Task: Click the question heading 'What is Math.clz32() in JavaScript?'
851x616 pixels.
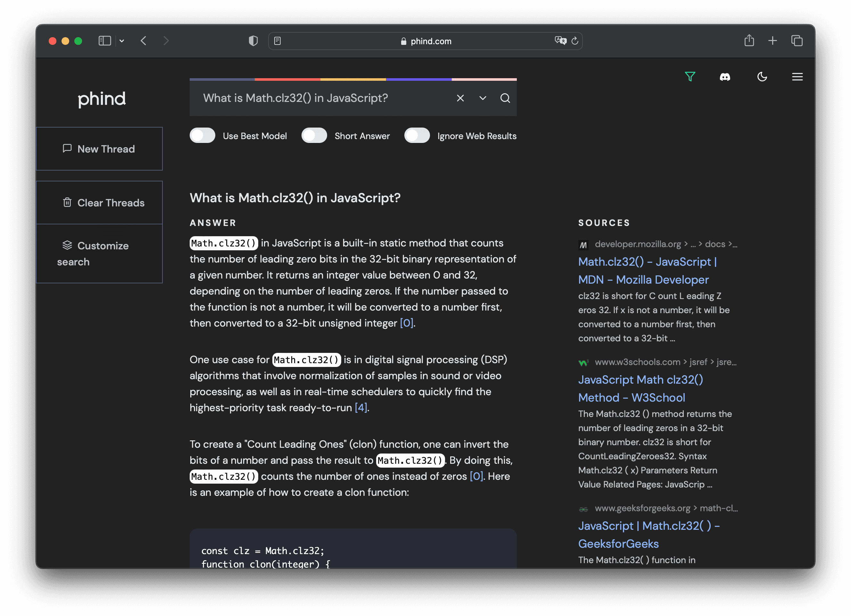Action: tap(295, 198)
